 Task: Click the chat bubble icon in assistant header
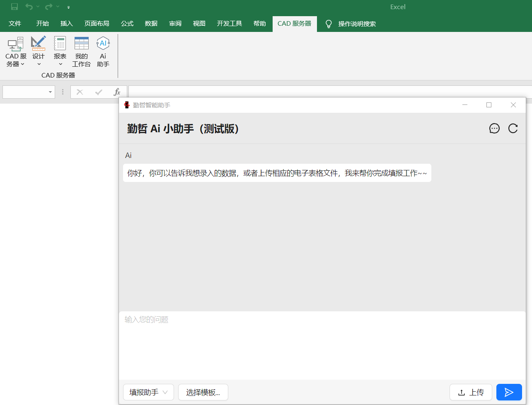click(x=494, y=129)
